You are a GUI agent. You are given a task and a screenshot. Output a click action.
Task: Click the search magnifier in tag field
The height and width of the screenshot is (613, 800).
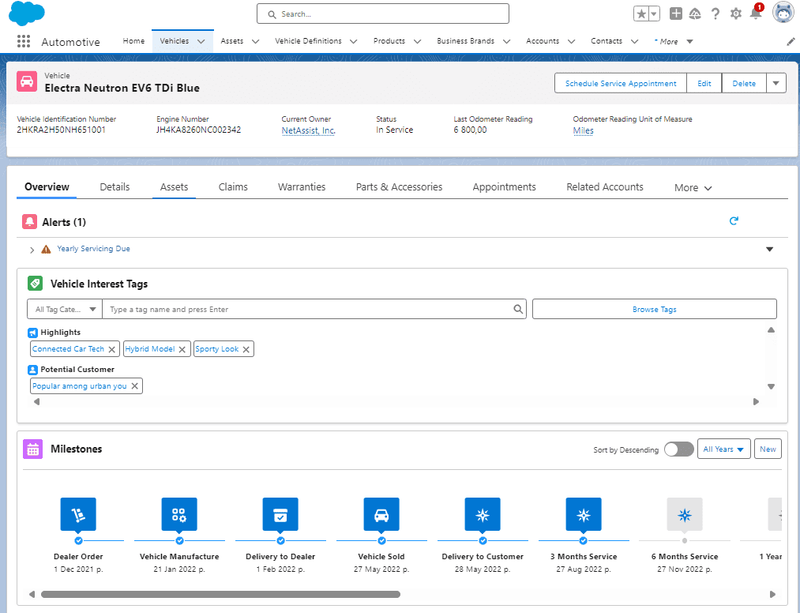[x=517, y=309]
